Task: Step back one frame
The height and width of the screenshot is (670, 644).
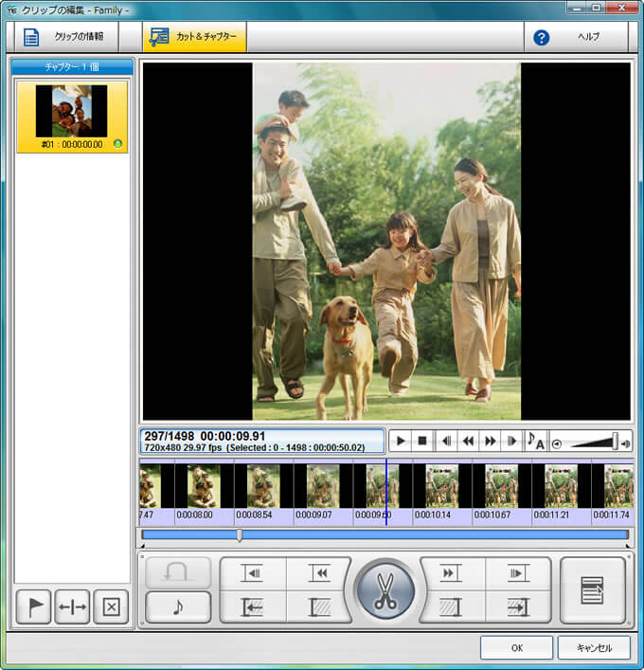Action: point(445,442)
